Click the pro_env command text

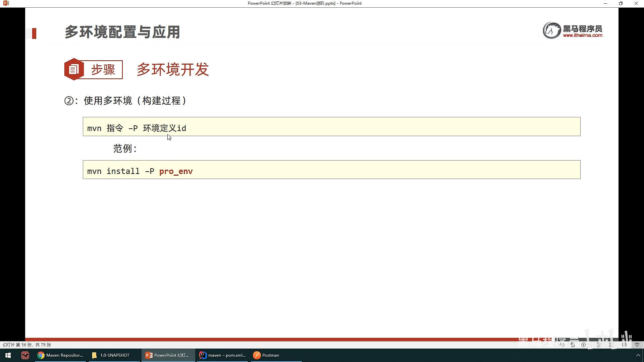point(176,171)
